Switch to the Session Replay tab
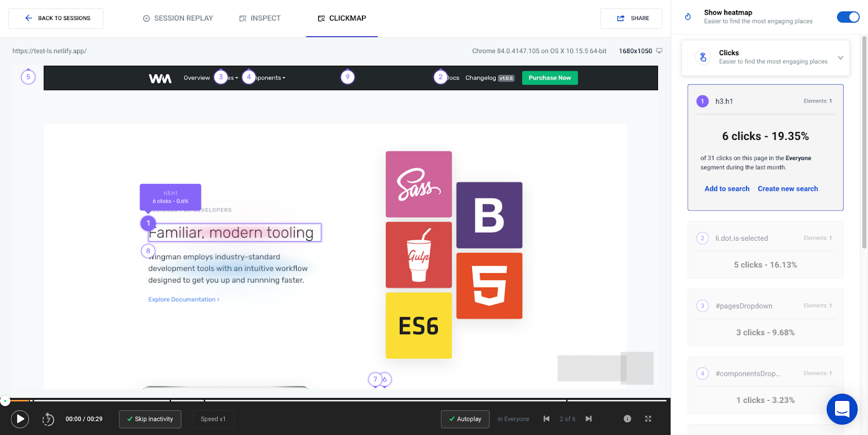The image size is (868, 435). pos(178,18)
